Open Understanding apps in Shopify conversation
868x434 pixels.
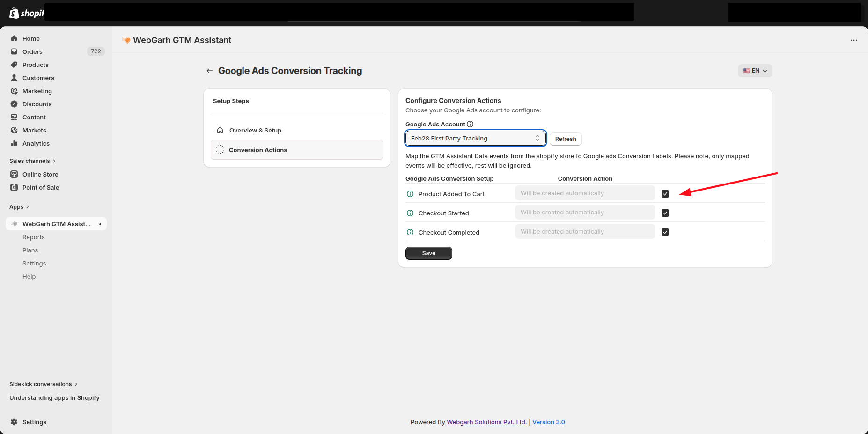(54, 398)
